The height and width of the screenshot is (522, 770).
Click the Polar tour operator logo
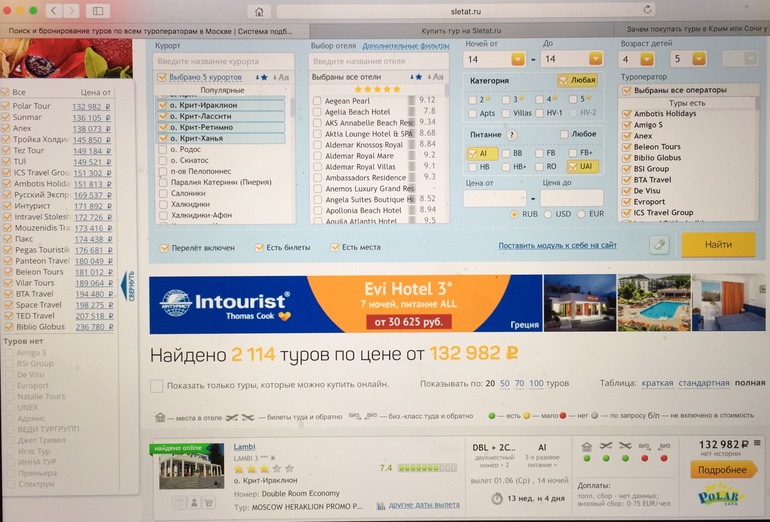[x=718, y=495]
